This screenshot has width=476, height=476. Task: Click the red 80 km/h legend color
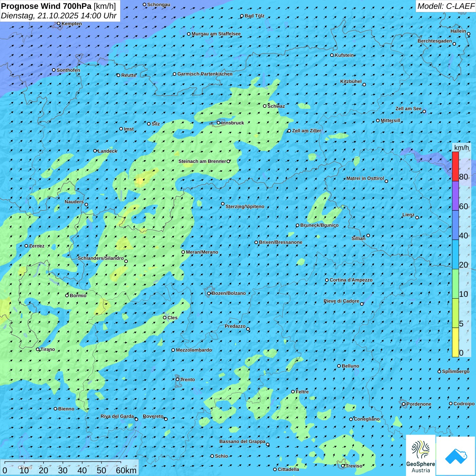455,167
